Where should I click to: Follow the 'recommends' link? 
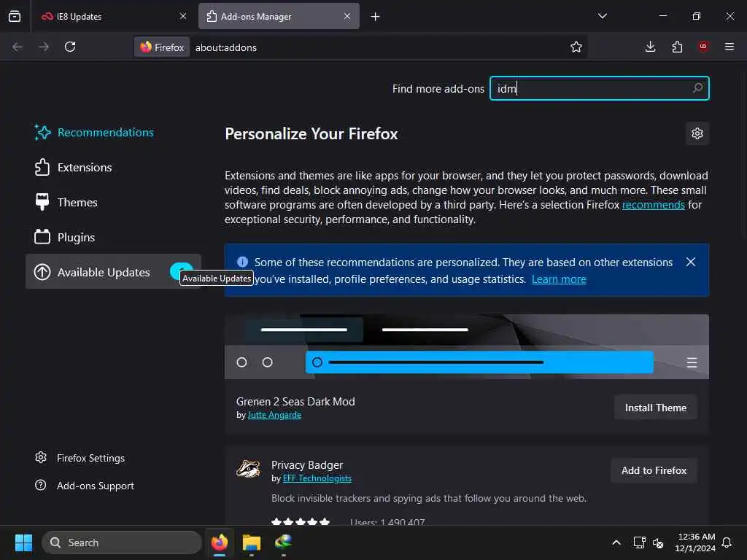pyautogui.click(x=653, y=205)
